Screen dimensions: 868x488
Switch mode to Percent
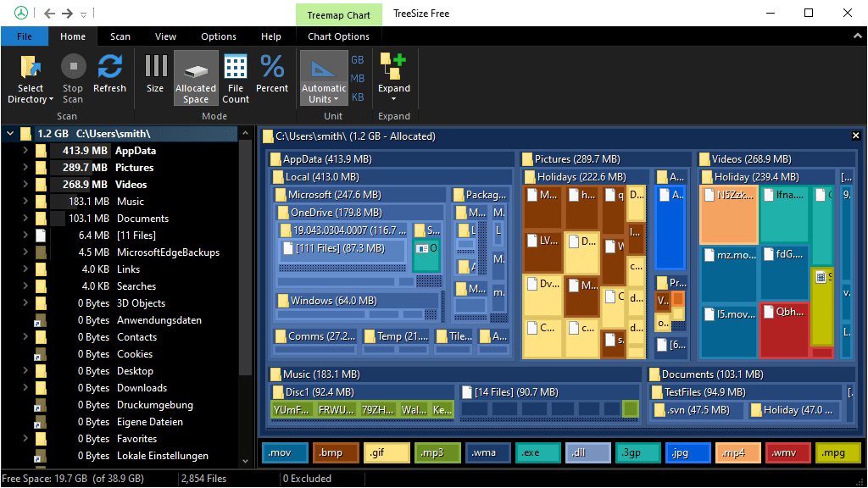tap(272, 74)
